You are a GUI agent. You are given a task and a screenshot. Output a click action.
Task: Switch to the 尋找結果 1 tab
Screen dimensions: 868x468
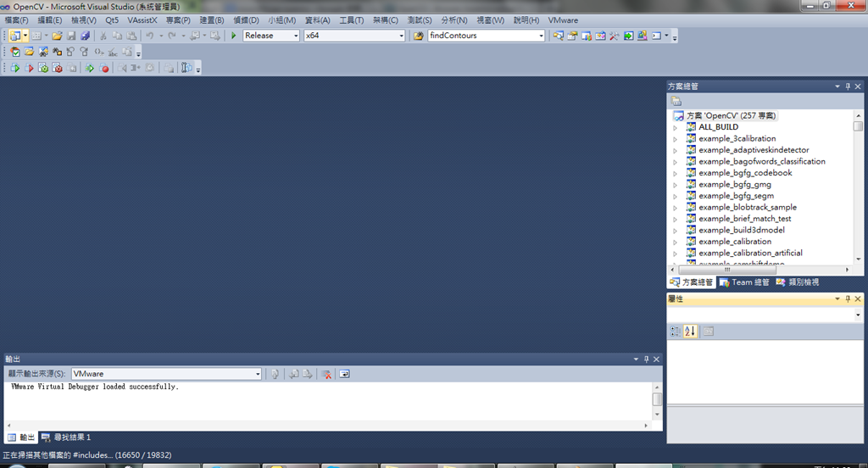(66, 437)
